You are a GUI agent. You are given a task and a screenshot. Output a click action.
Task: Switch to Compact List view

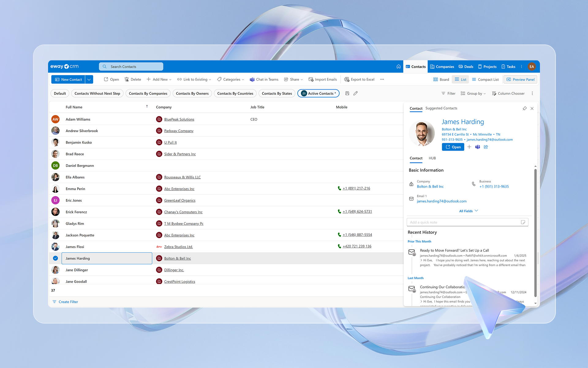485,79
